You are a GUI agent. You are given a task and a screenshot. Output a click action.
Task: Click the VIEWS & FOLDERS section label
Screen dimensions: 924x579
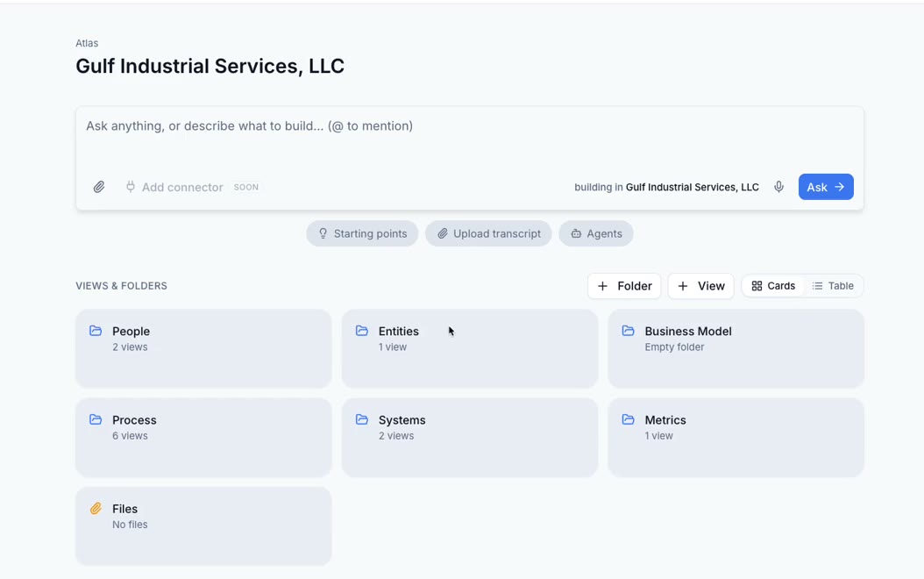[x=121, y=286]
